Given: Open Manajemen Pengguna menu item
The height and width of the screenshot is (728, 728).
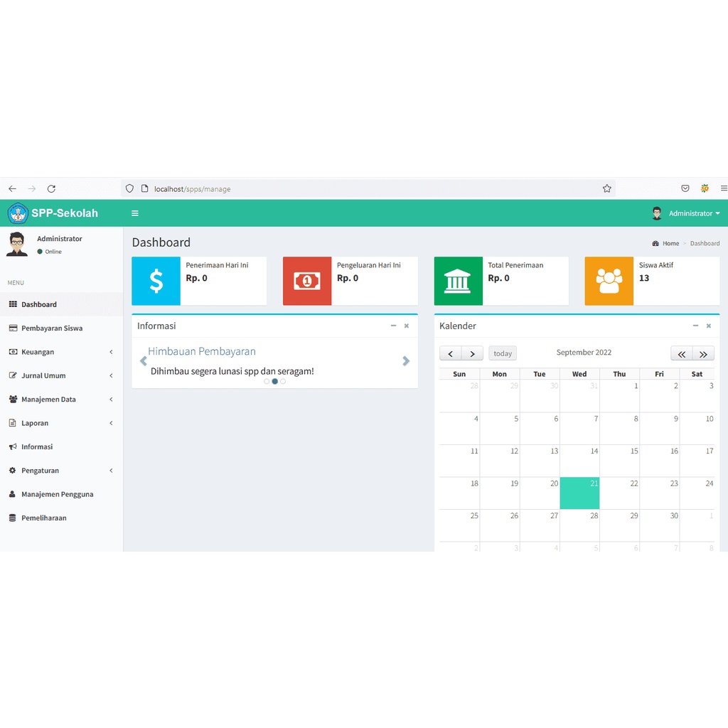Looking at the screenshot, I should click(x=61, y=493).
